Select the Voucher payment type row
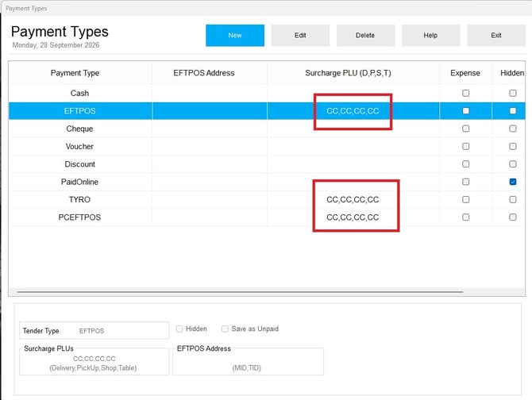Image resolution: width=532 pixels, height=400 pixels. pyautogui.click(x=267, y=147)
